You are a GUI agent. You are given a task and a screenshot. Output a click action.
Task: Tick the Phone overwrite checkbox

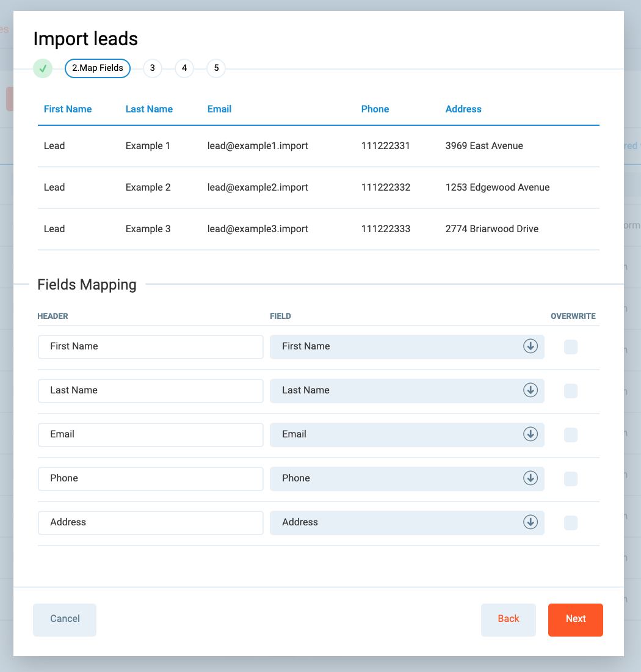[570, 479]
